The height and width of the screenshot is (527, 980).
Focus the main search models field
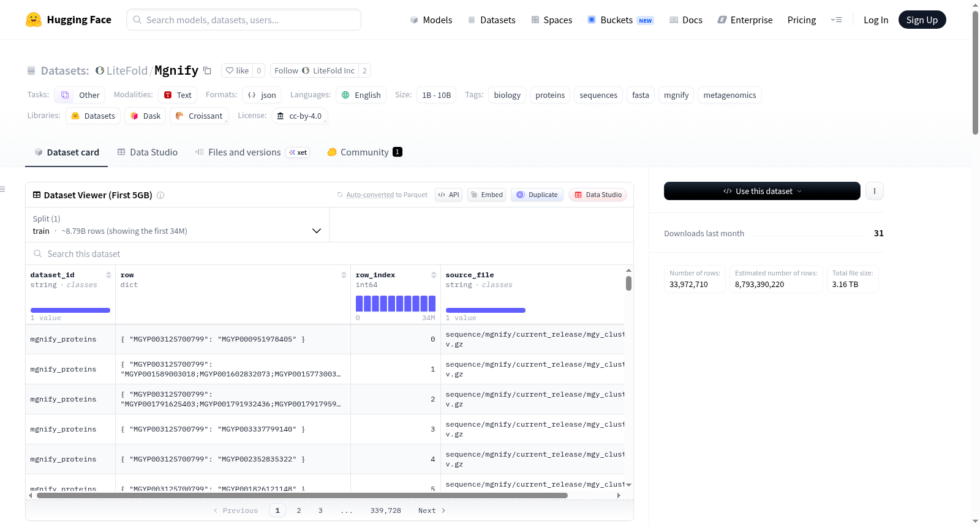tap(244, 20)
